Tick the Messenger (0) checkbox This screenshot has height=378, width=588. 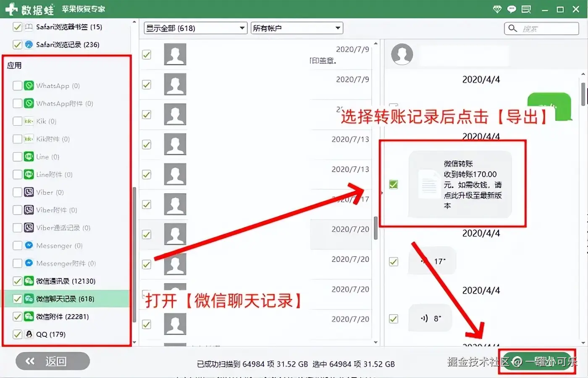pos(17,245)
